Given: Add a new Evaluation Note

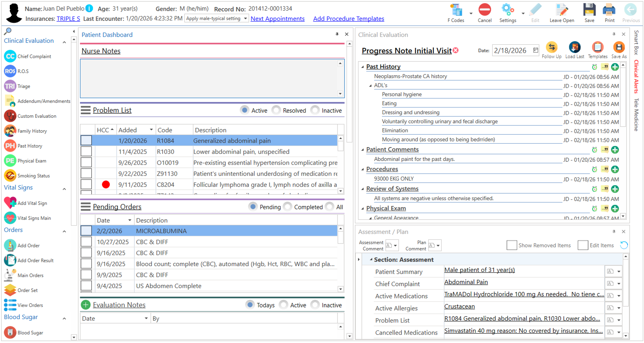Looking at the screenshot, I should [86, 305].
